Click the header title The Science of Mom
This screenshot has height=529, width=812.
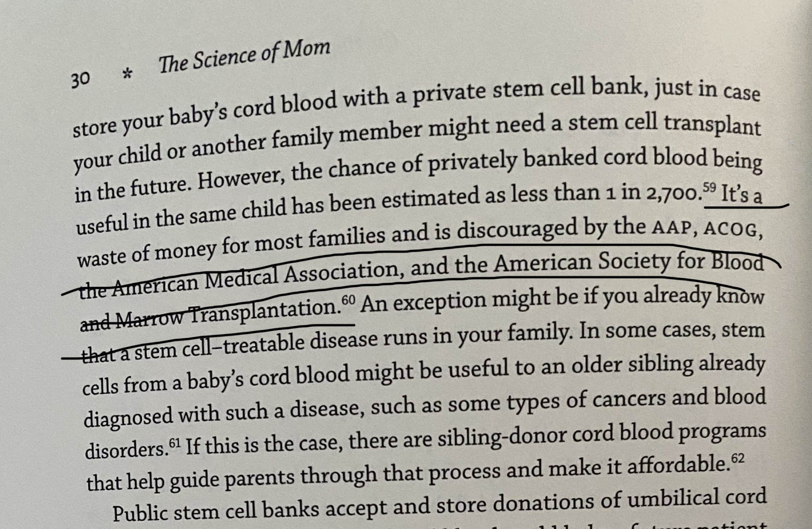[244, 58]
